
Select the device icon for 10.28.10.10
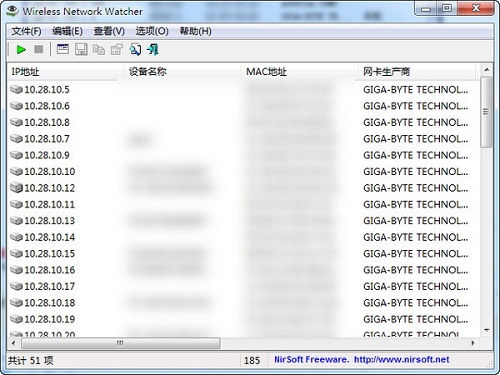click(16, 172)
